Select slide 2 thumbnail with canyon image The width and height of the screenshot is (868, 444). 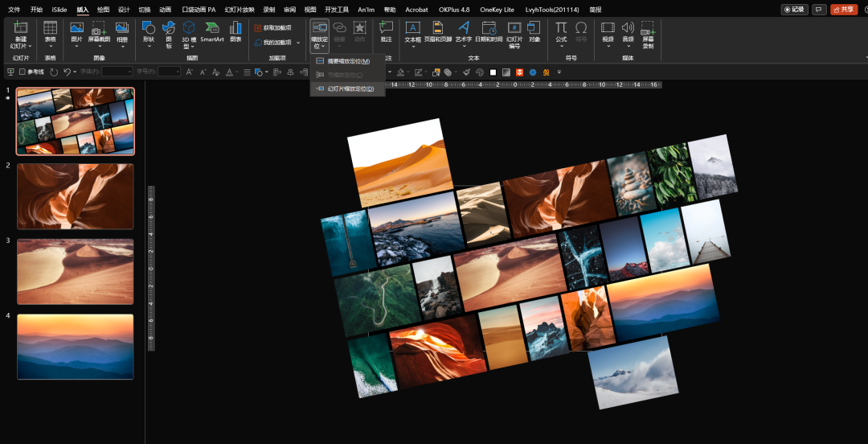tap(76, 196)
